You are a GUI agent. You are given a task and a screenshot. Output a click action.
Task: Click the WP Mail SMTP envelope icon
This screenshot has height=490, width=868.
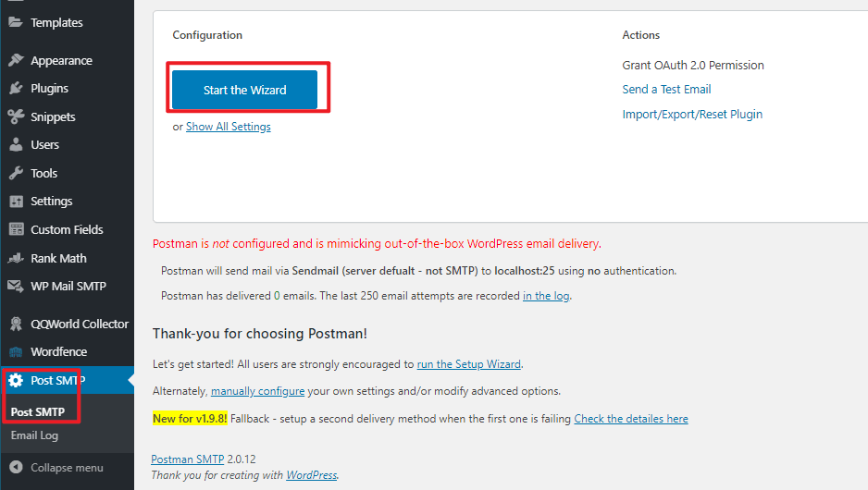coord(16,286)
